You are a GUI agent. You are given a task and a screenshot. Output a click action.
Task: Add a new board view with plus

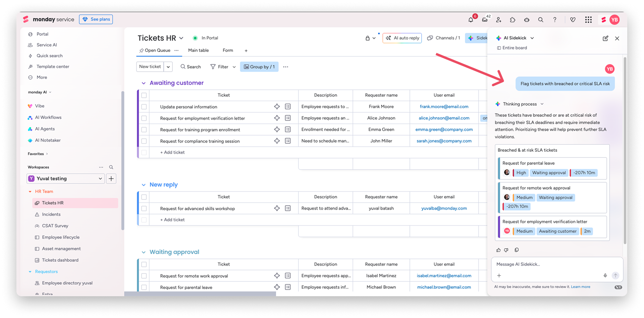[246, 51]
